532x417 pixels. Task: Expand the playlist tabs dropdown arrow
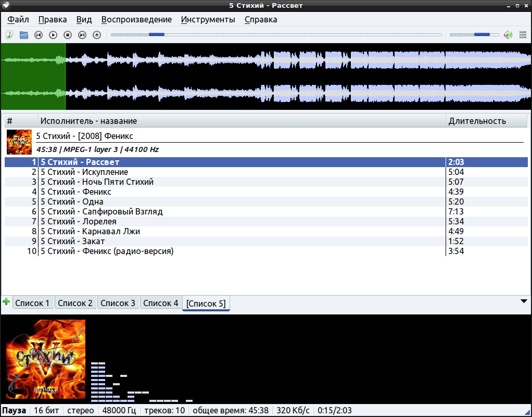524,301
